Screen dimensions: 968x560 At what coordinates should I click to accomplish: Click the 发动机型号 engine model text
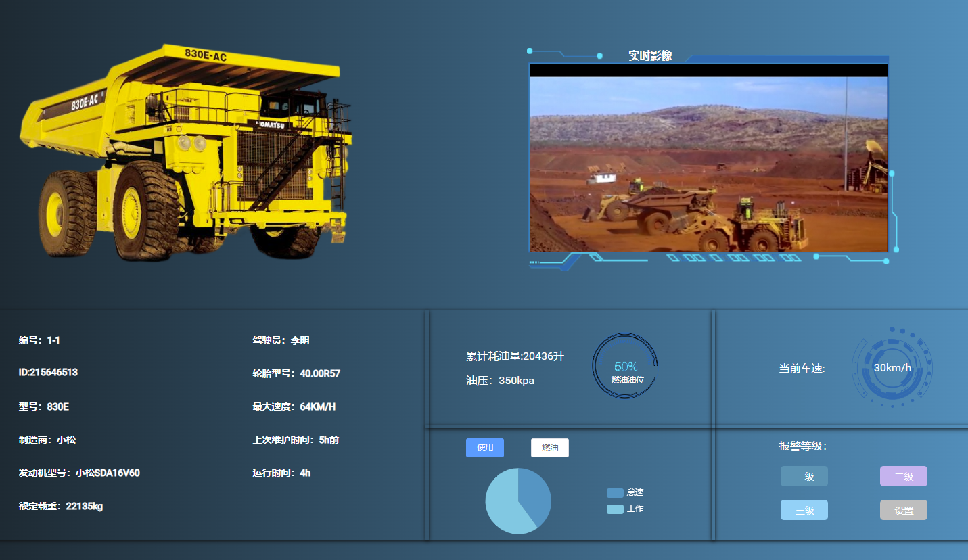[79, 473]
